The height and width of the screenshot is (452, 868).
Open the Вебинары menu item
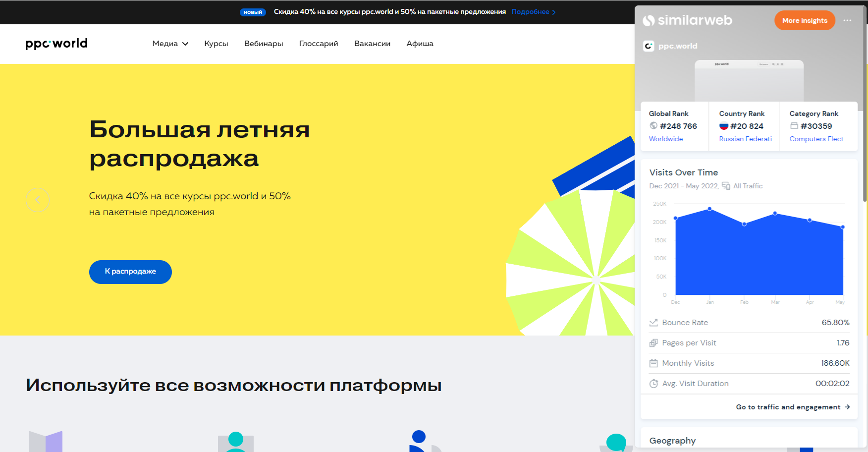pos(264,44)
